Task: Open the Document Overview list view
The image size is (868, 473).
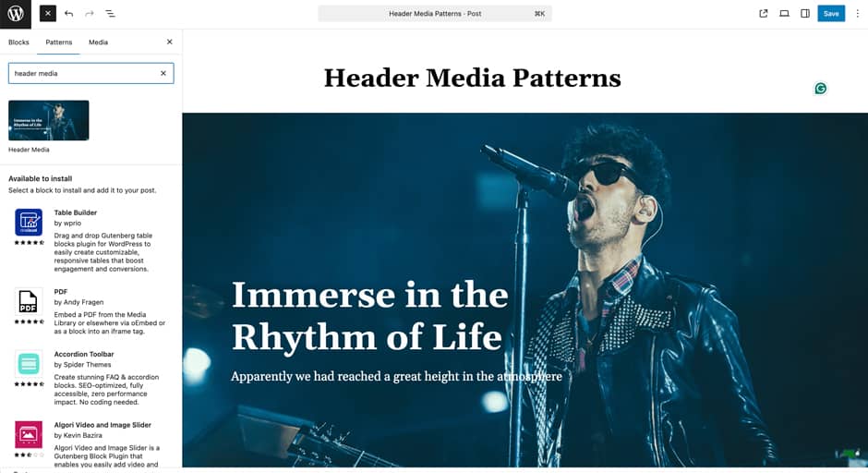Action: click(110, 14)
